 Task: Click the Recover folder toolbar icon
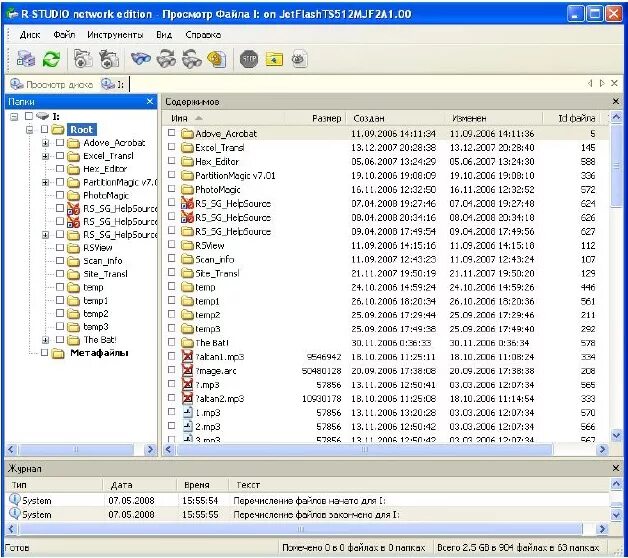[83, 59]
